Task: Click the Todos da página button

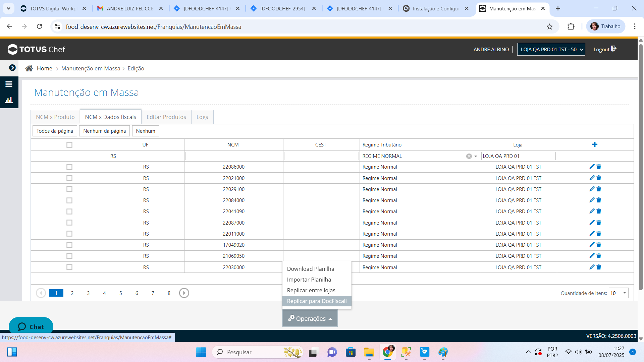Action: (55, 131)
